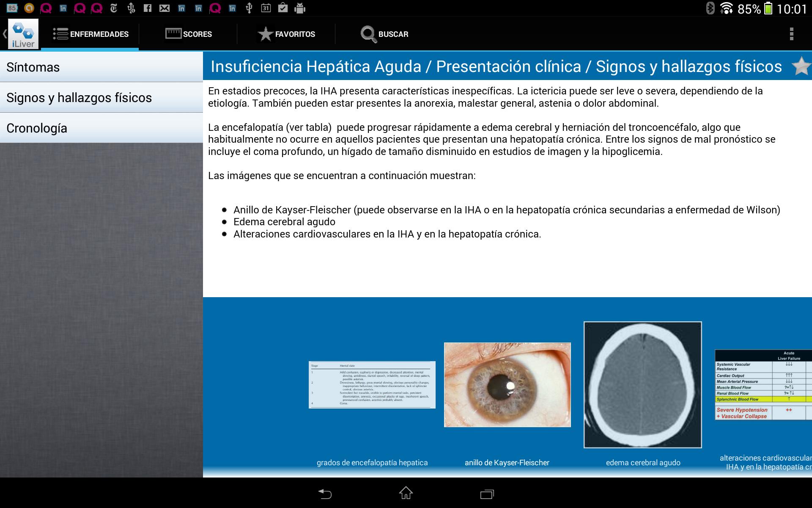The height and width of the screenshot is (508, 812).
Task: Tap the Facebook notification icon
Action: point(148,8)
